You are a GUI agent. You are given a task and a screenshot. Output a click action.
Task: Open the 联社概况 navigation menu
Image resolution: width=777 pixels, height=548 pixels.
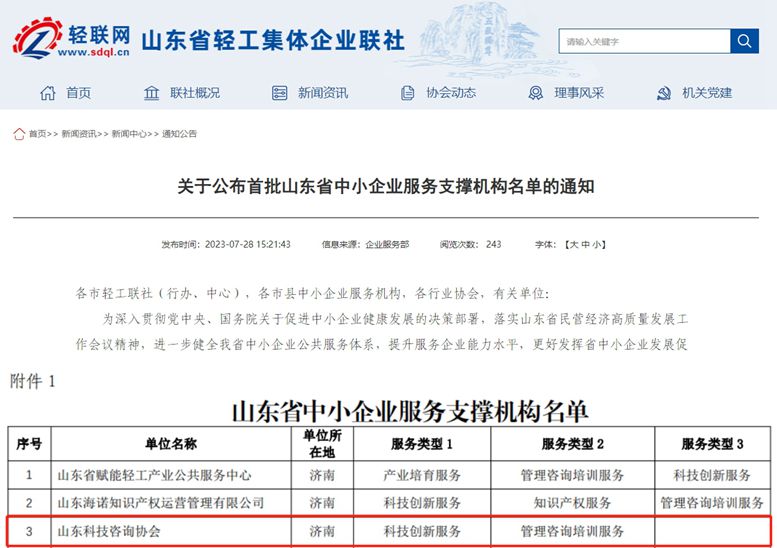click(194, 93)
